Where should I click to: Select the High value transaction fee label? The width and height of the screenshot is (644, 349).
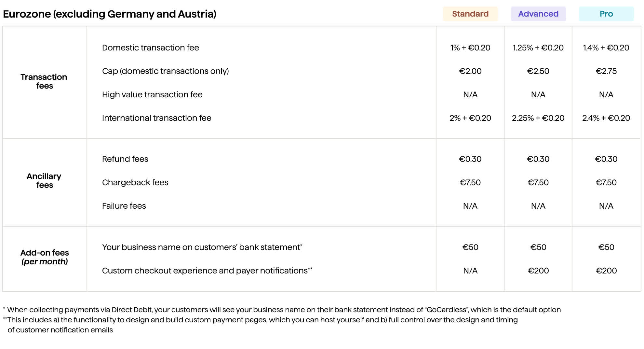point(152,94)
